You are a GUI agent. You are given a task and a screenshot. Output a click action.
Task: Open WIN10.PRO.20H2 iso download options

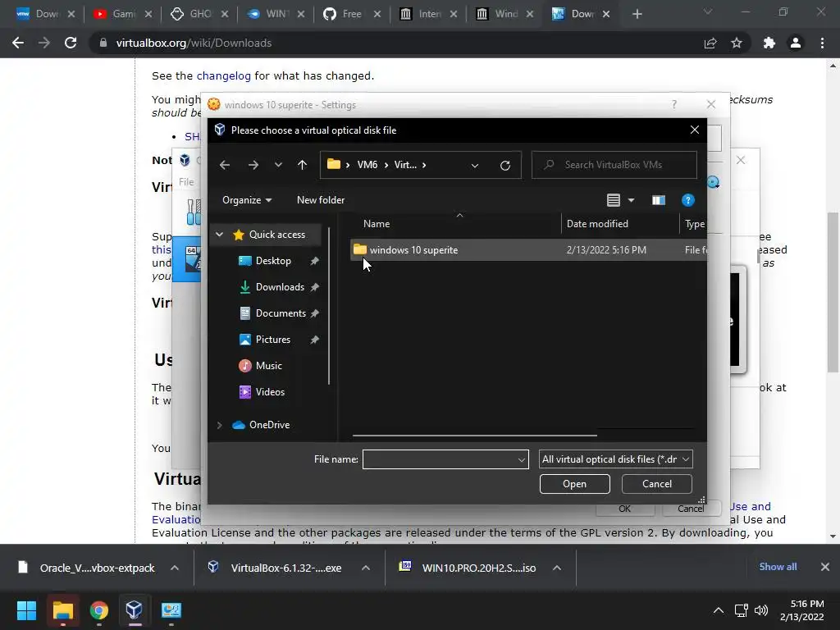tap(557, 568)
